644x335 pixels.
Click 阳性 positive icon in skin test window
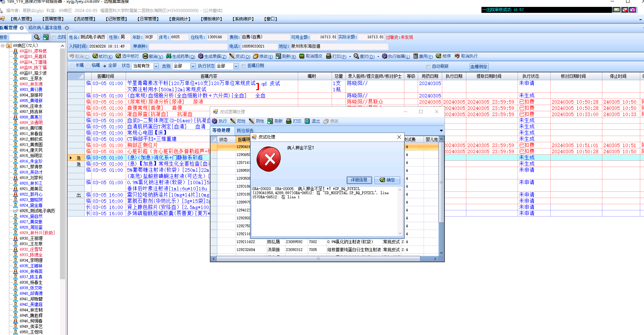[x=233, y=121]
